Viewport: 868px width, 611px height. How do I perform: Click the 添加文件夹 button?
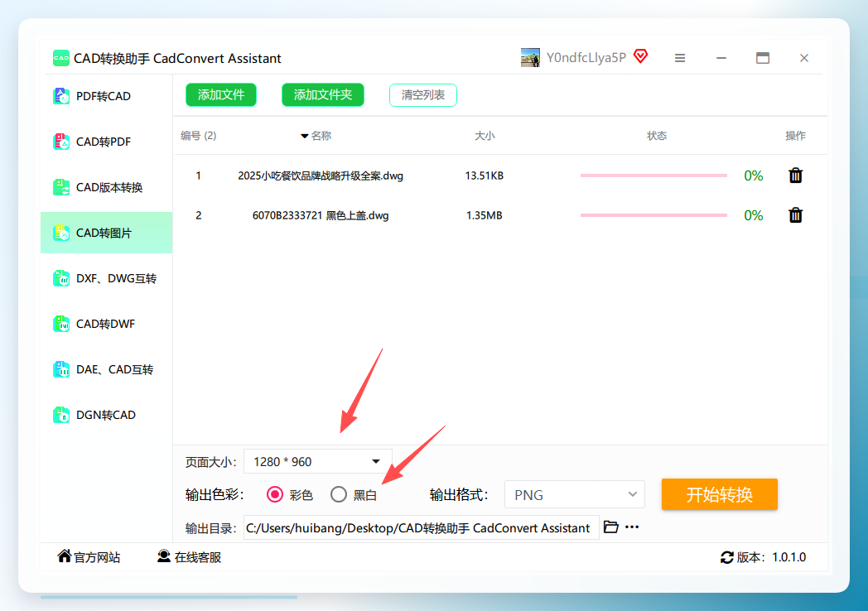pos(323,94)
